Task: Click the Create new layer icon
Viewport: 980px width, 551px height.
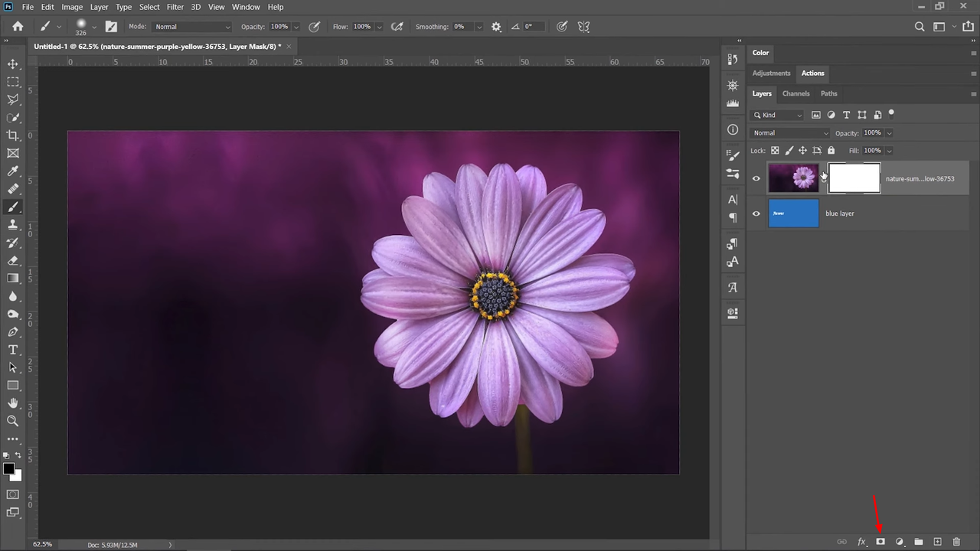Action: tap(937, 542)
